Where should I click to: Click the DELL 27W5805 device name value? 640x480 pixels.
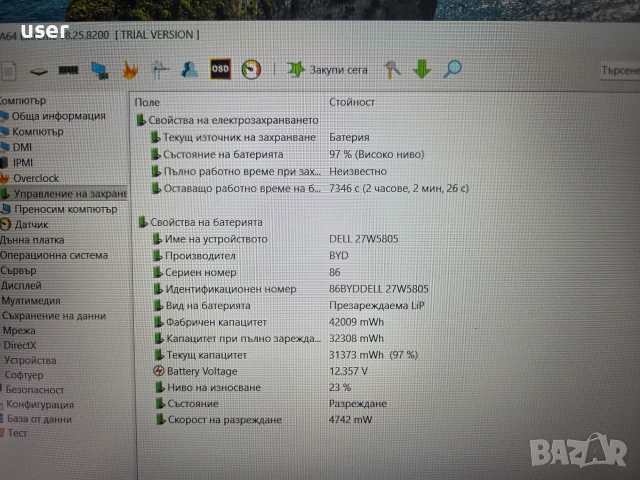pos(364,239)
